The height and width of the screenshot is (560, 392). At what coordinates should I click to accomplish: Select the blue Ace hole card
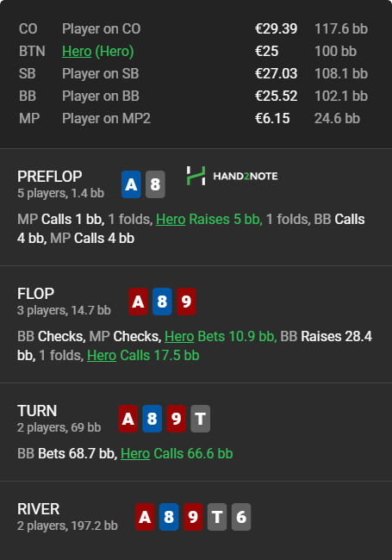coord(131,184)
